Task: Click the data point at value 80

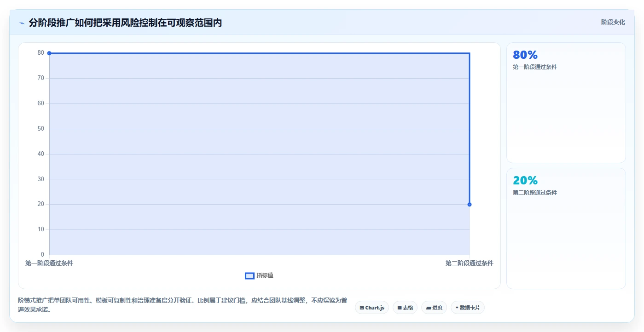Action: pyautogui.click(x=49, y=53)
